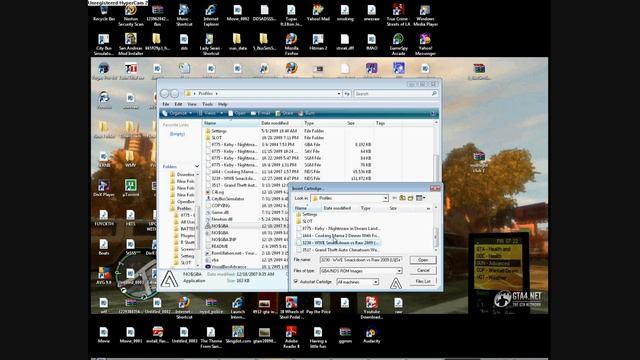Open the Yahoo! Mail desktop icon

click(318, 13)
